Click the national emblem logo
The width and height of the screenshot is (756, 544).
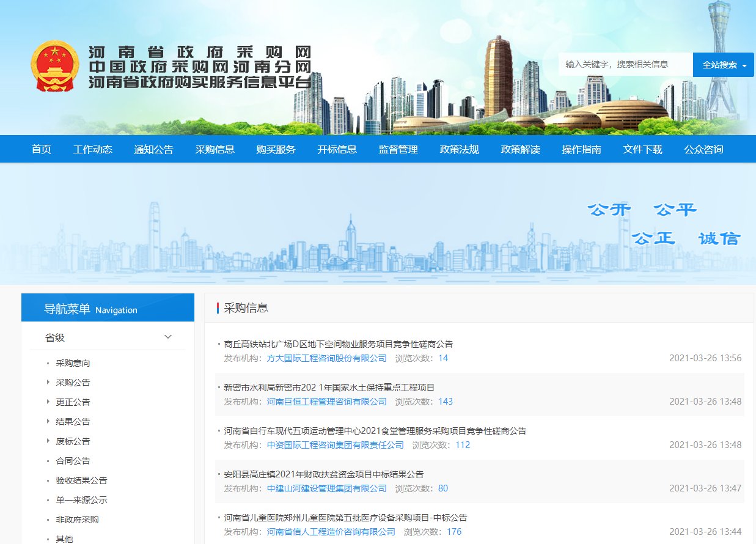coord(56,64)
